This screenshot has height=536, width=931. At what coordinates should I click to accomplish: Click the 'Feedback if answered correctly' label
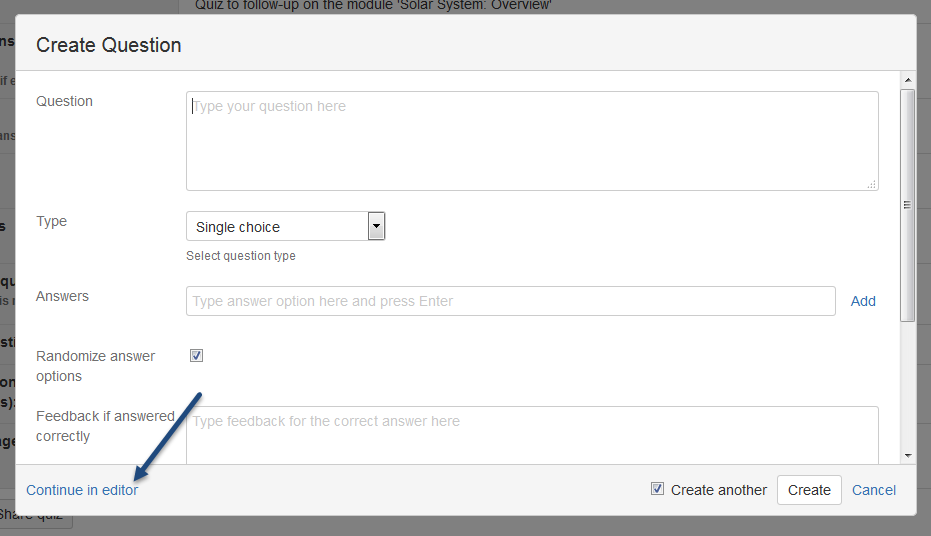point(105,426)
